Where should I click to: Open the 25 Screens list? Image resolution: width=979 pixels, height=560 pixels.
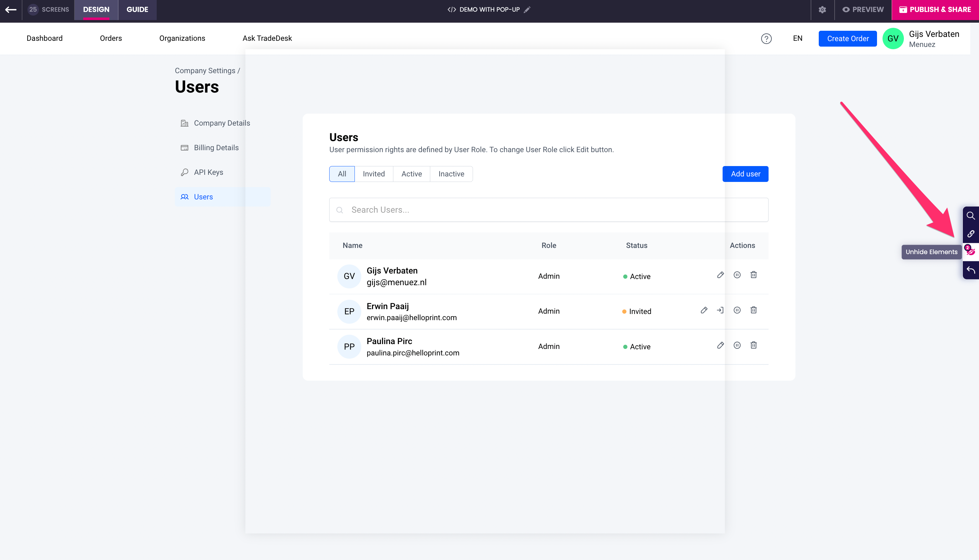tap(49, 10)
